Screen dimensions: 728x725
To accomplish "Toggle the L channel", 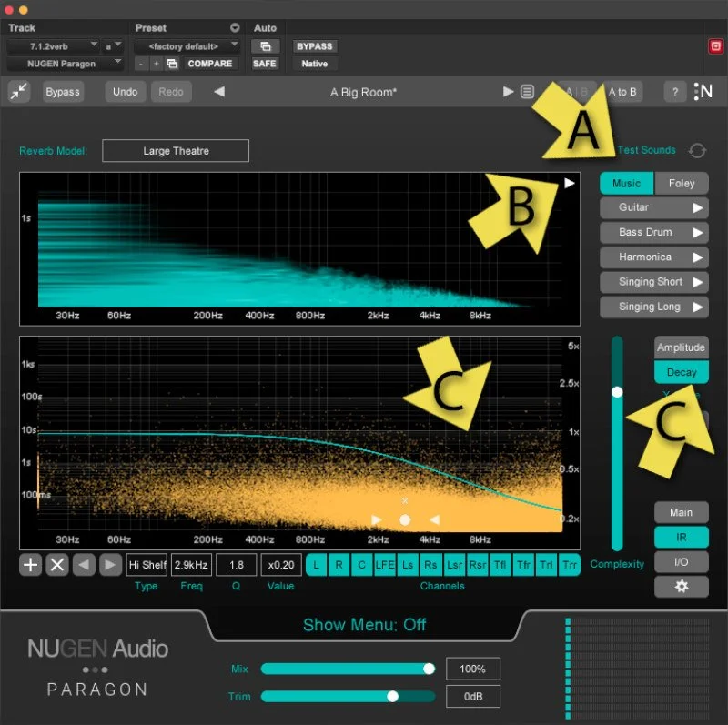I will coord(316,565).
